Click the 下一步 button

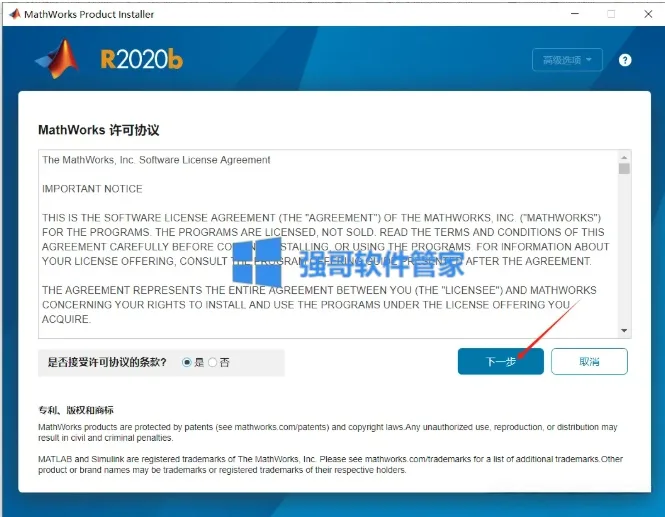(x=500, y=361)
